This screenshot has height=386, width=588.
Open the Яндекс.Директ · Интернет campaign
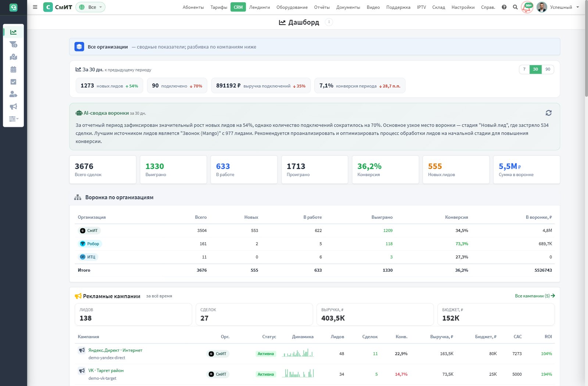tap(115, 350)
